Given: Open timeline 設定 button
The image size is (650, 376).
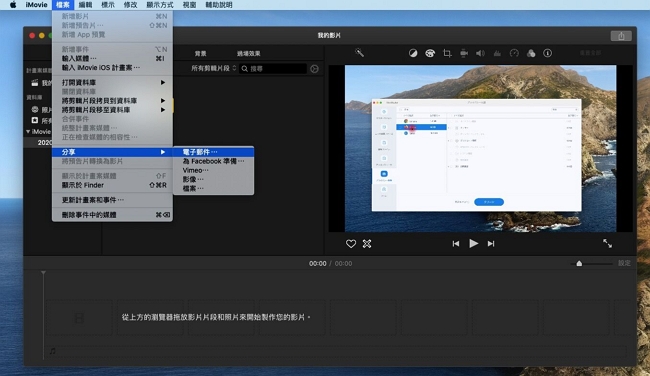Looking at the screenshot, I should coord(624,263).
